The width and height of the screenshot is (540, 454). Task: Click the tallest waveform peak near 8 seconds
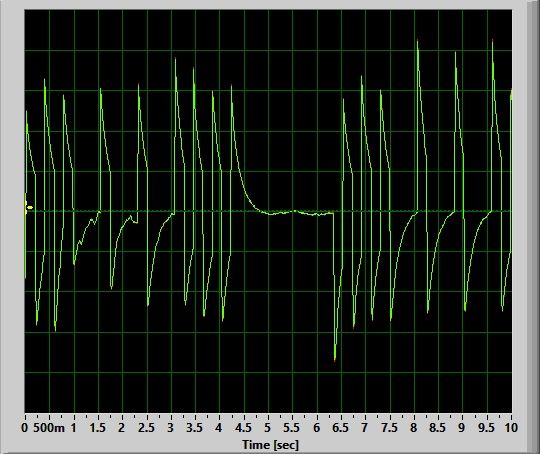[417, 41]
